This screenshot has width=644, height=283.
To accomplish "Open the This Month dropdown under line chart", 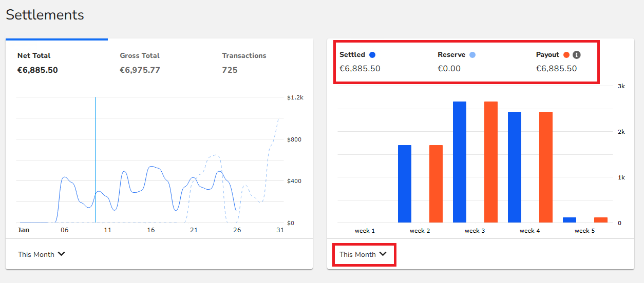I will point(42,254).
